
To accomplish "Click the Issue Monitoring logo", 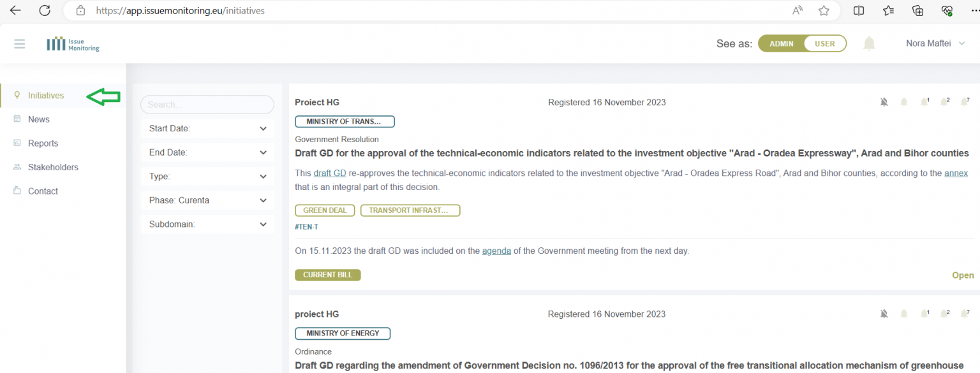I will point(72,43).
